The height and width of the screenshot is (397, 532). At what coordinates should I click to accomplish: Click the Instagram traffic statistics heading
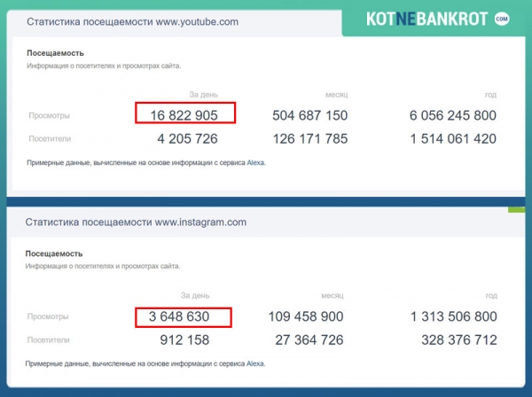(x=136, y=222)
